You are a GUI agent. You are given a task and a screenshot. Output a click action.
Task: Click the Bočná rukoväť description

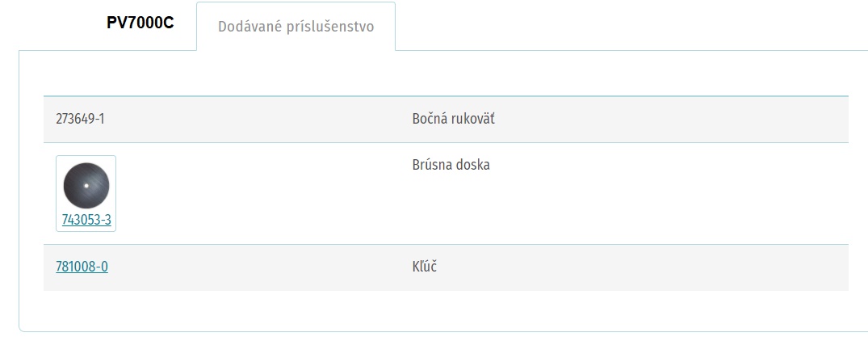click(x=453, y=119)
